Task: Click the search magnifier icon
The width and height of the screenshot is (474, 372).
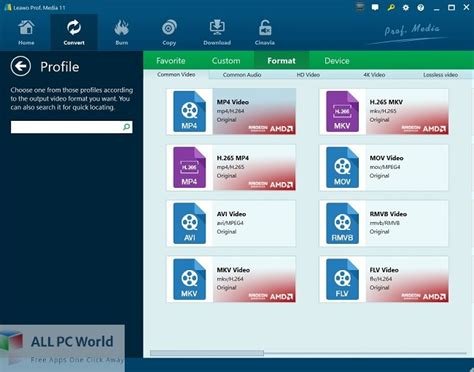Action: [x=127, y=127]
